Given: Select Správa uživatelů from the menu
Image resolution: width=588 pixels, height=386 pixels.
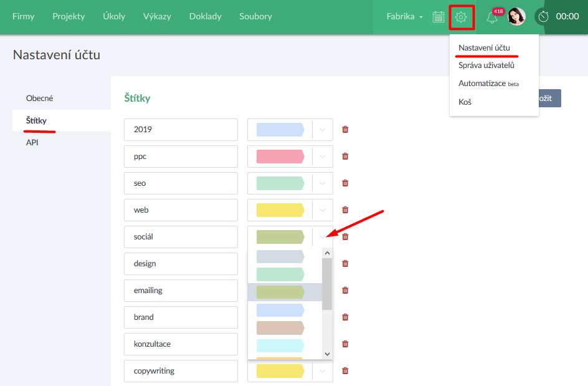Looking at the screenshot, I should click(x=486, y=65).
